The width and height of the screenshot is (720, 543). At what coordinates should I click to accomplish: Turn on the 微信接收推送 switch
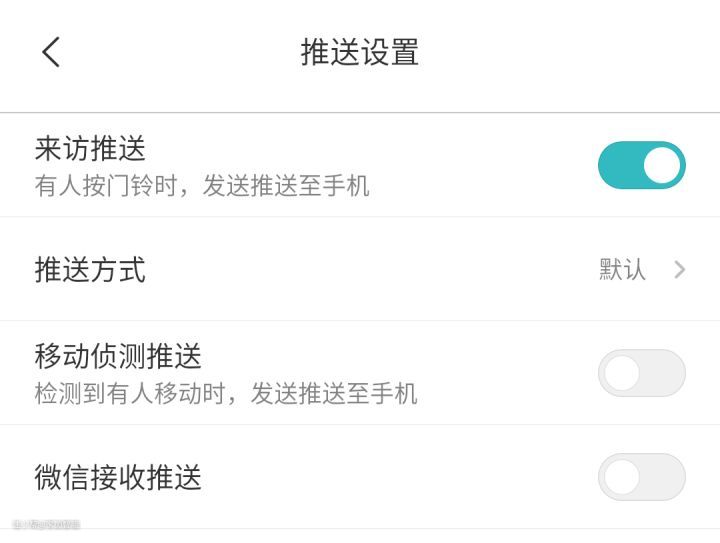641,477
